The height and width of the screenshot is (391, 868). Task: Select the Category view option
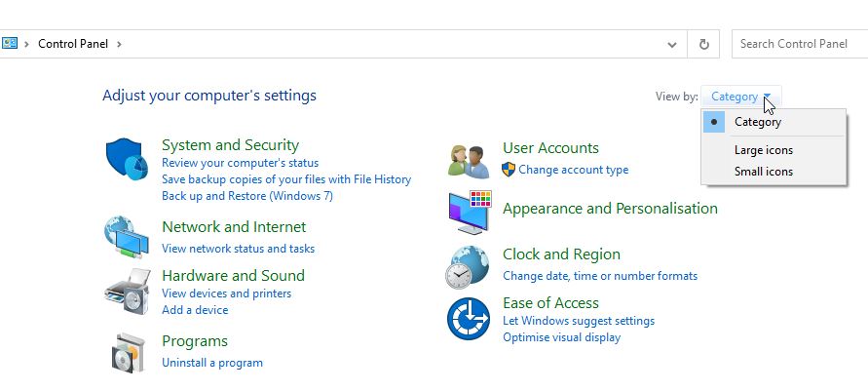click(758, 123)
